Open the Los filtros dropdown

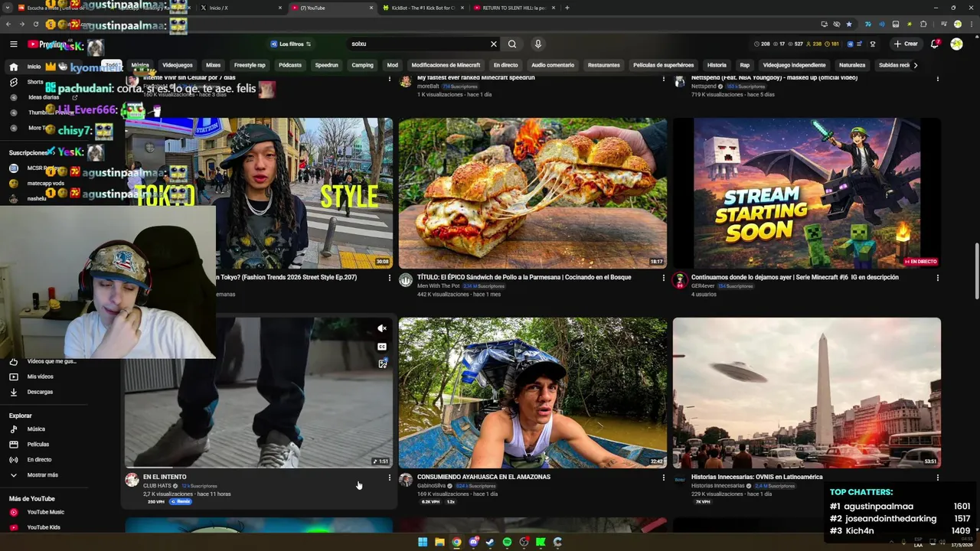click(290, 44)
